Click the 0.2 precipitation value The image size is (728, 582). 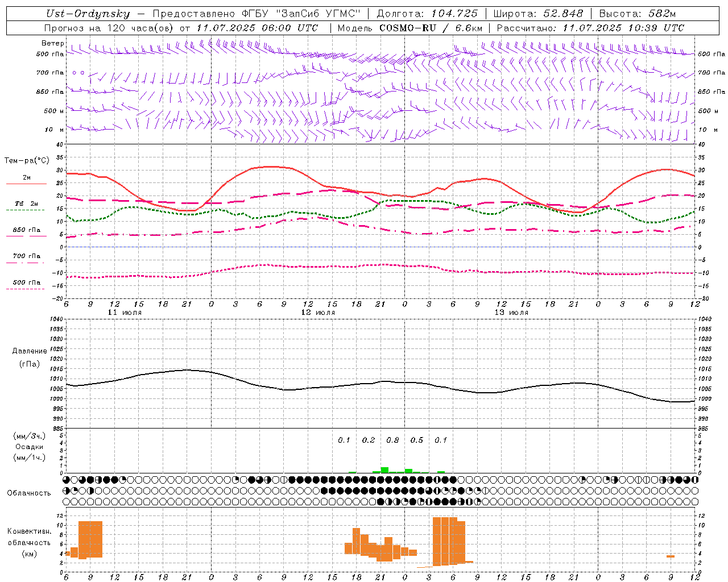369,440
